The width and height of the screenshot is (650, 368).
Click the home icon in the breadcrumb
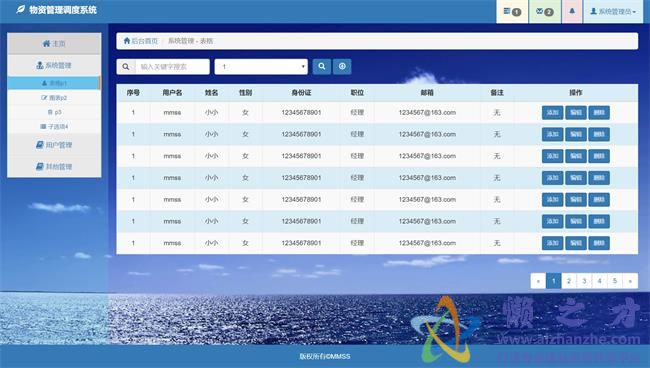[x=127, y=41]
